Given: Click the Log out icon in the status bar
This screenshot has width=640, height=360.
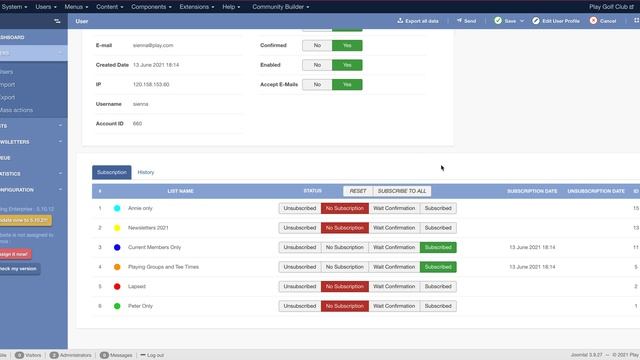Looking at the screenshot, I should (143, 355).
